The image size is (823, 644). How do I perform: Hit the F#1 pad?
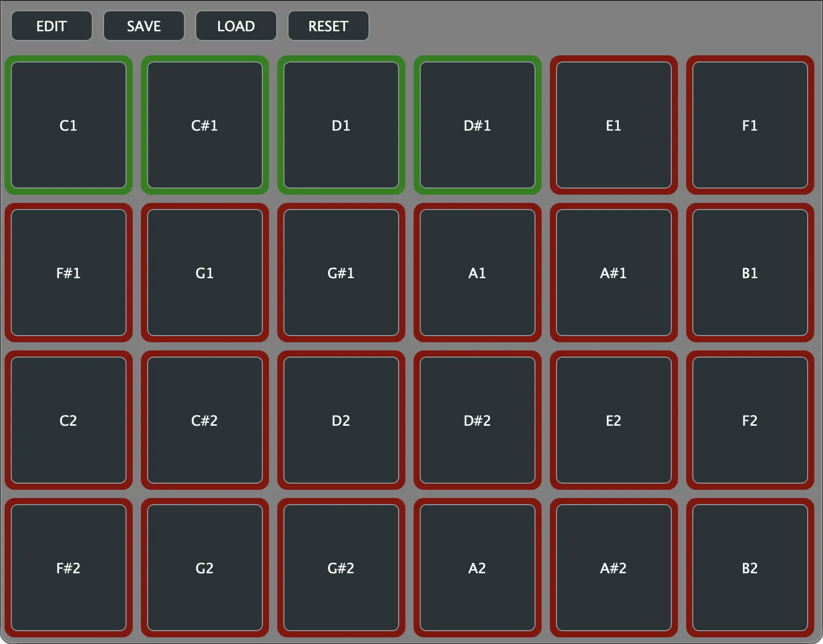[x=69, y=273]
